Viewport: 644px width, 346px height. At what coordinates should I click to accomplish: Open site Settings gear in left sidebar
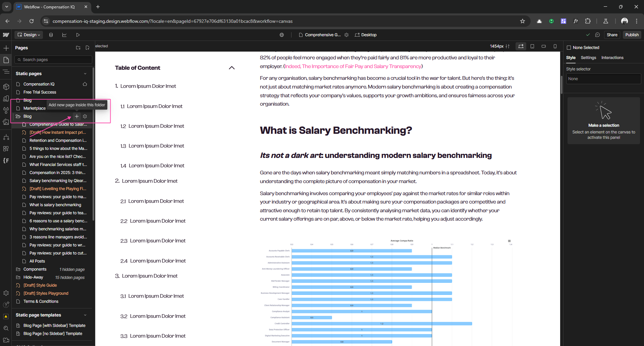(x=6, y=293)
